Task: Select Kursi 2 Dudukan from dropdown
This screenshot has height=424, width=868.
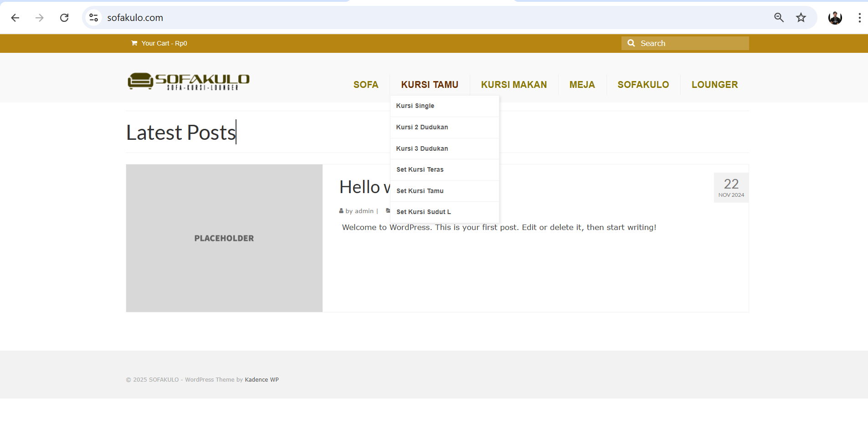Action: (x=445, y=128)
